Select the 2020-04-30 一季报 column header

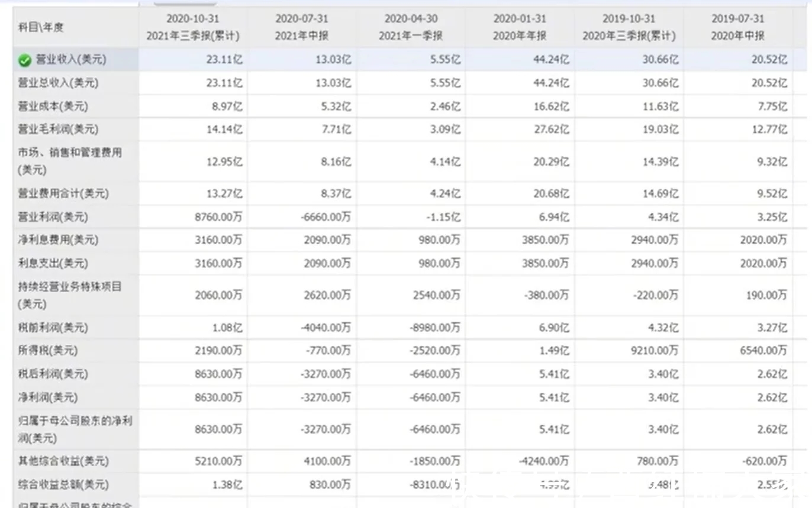[411, 27]
